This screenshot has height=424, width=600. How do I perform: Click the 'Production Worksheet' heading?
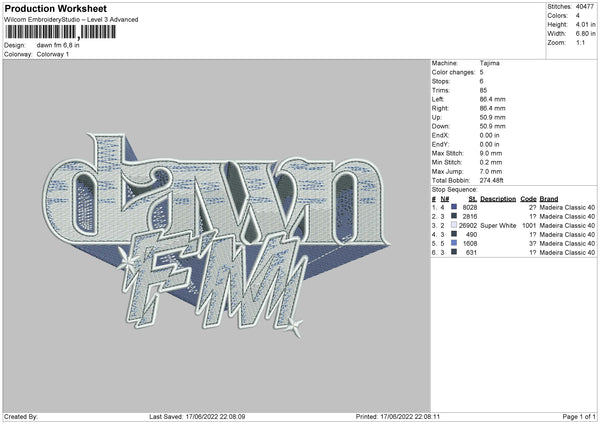55,8
